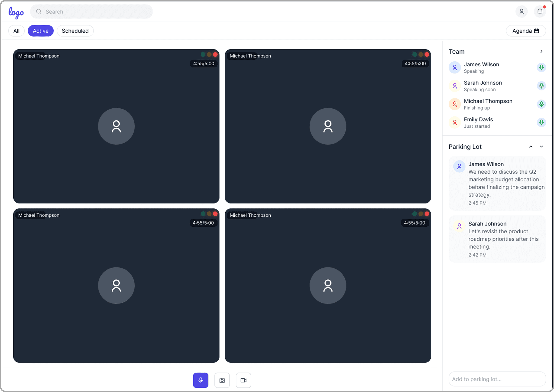Click red status dot on top-left video tile
This screenshot has height=392, width=554.
pos(215,54)
